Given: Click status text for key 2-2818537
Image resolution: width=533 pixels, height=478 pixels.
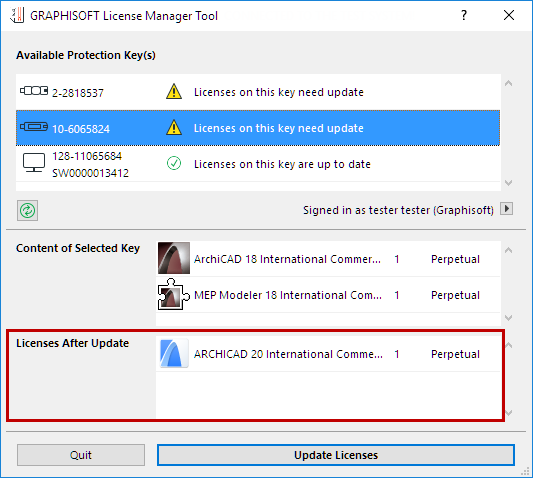Looking at the screenshot, I should (279, 92).
